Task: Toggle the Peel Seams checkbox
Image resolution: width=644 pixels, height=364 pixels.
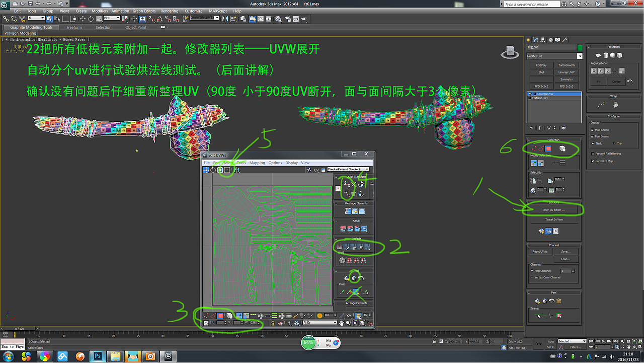Action: 592,136
